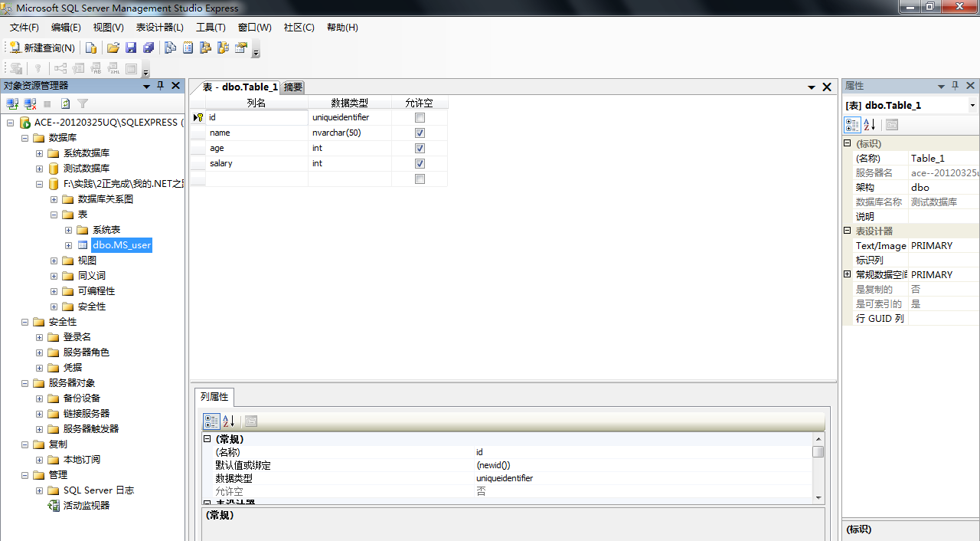Click the connect icon in Object Explorer
Screen dimensions: 980x541
click(12, 103)
